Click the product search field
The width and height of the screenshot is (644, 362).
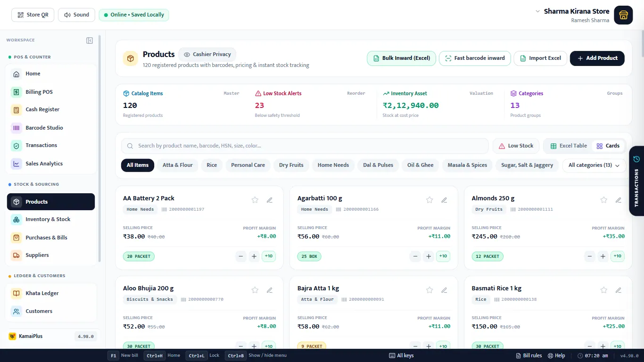click(305, 146)
